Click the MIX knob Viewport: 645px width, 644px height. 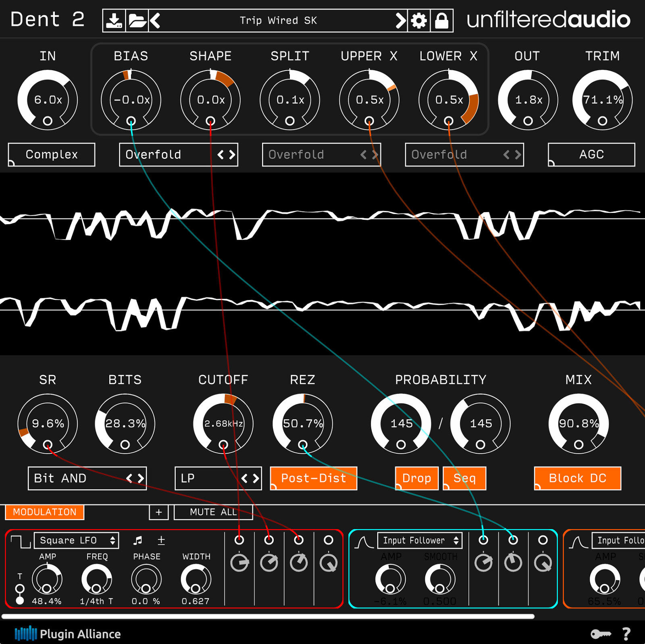coord(578,424)
